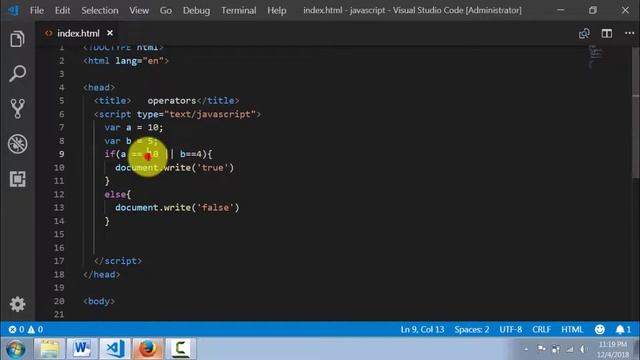The width and height of the screenshot is (640, 360).
Task: Switch to Microsoft Word on taskbar
Action: pos(82,349)
